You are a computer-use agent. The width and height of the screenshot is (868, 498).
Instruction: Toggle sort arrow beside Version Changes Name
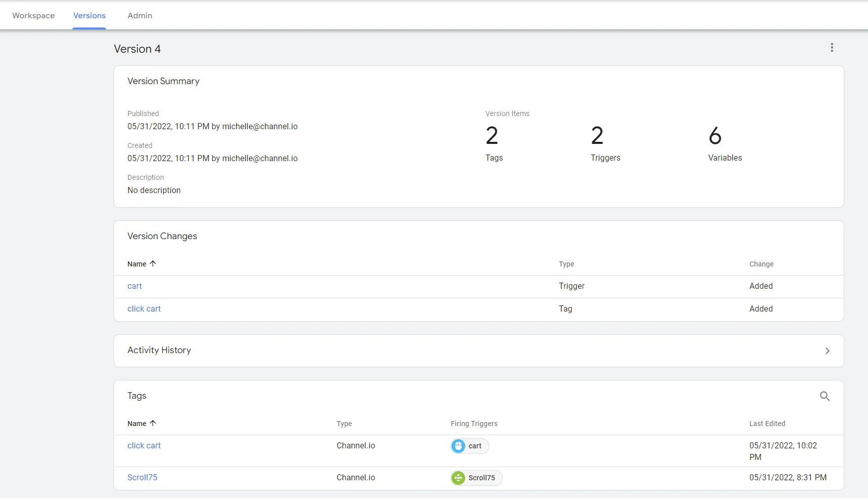click(153, 263)
